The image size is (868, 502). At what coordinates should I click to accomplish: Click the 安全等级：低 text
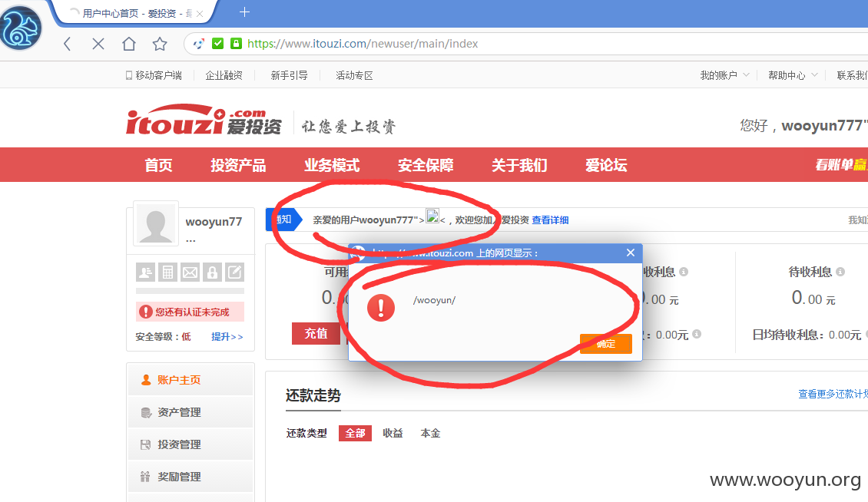click(164, 336)
